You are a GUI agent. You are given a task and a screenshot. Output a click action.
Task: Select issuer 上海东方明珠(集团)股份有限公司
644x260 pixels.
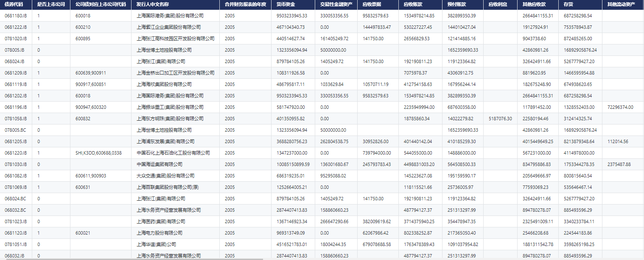pos(170,119)
